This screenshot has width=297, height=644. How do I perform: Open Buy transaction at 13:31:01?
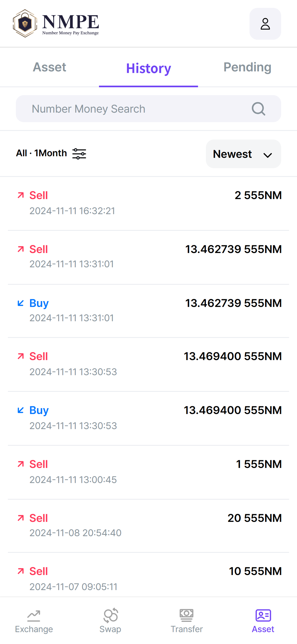tap(148, 311)
